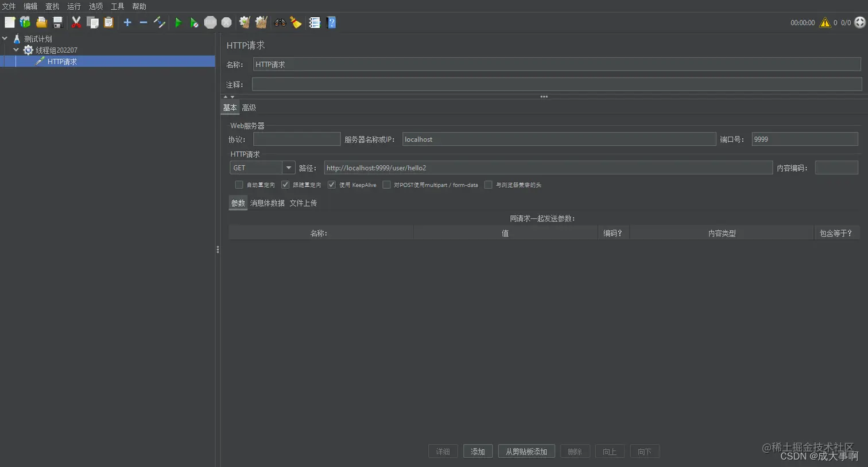Viewport: 868px width, 467px height.
Task: Click the remote engine status icon
Action: tap(859, 22)
